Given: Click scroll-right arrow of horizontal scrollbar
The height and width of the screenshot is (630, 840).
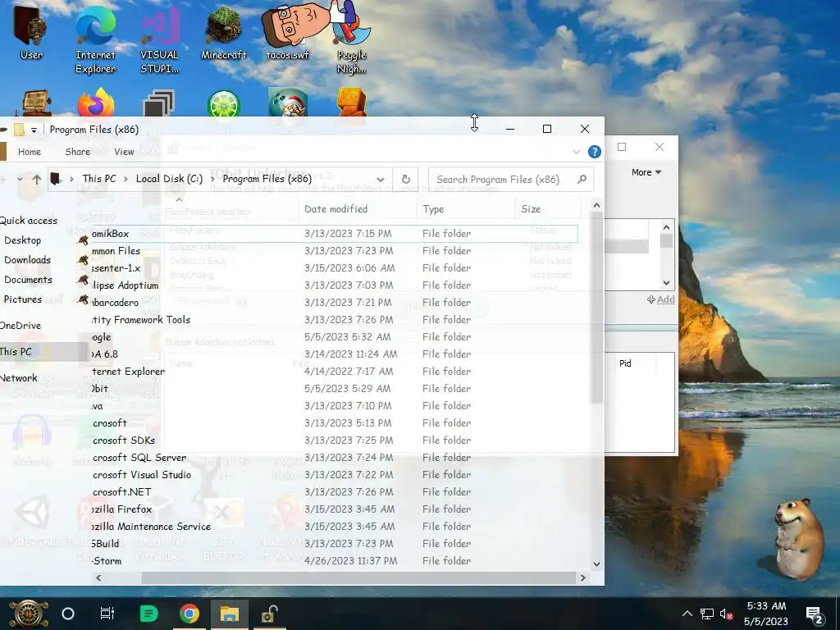Looking at the screenshot, I should coord(583,578).
